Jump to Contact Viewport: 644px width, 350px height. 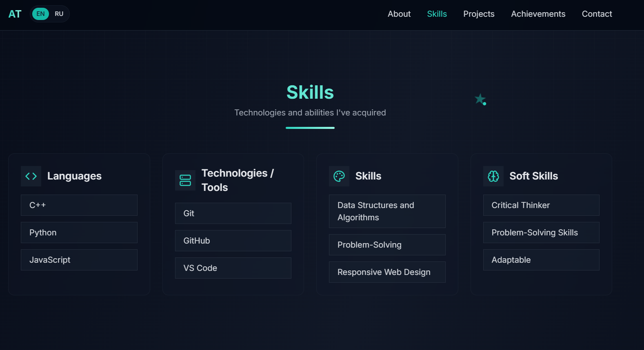point(597,14)
